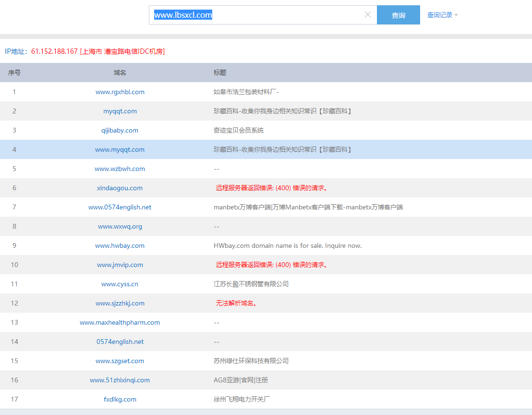This screenshot has width=532, height=415.
Task: Open www.hwbay.com domain link
Action: click(x=120, y=245)
